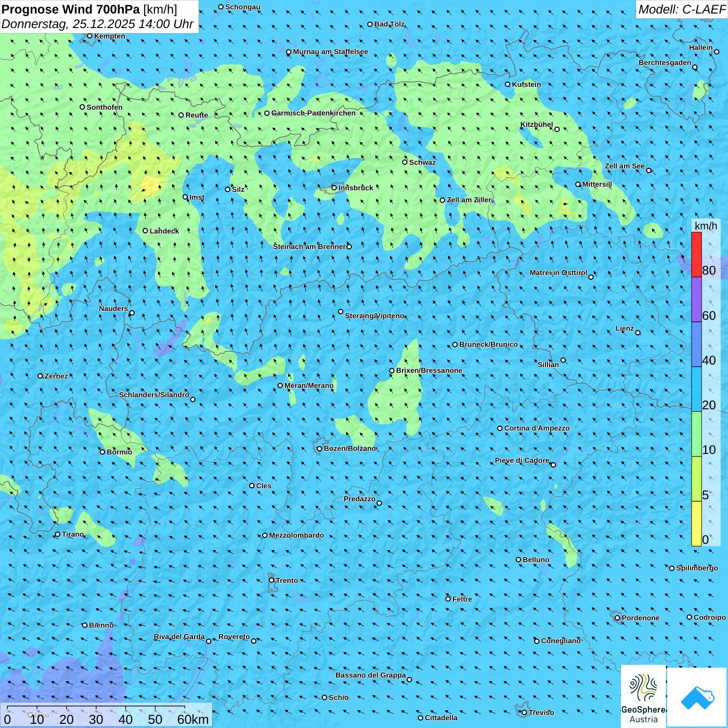The image size is (728, 728).
Task: Select the yellow-green 5–10 km/h legend color
Action: click(x=696, y=479)
